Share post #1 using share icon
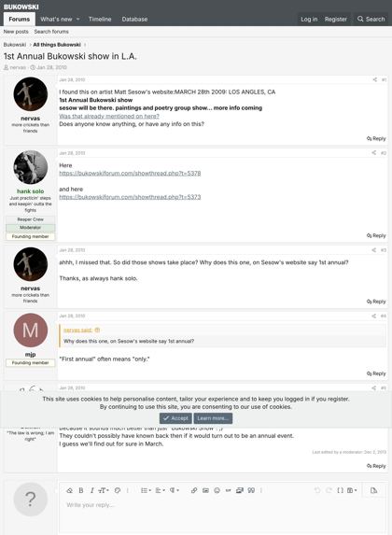This screenshot has height=535, width=392. click(374, 79)
